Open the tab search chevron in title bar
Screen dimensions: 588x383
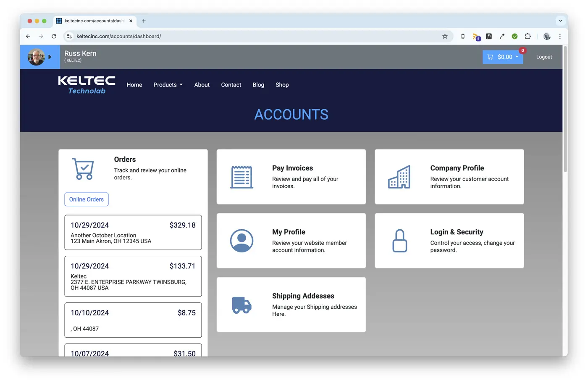(x=560, y=21)
